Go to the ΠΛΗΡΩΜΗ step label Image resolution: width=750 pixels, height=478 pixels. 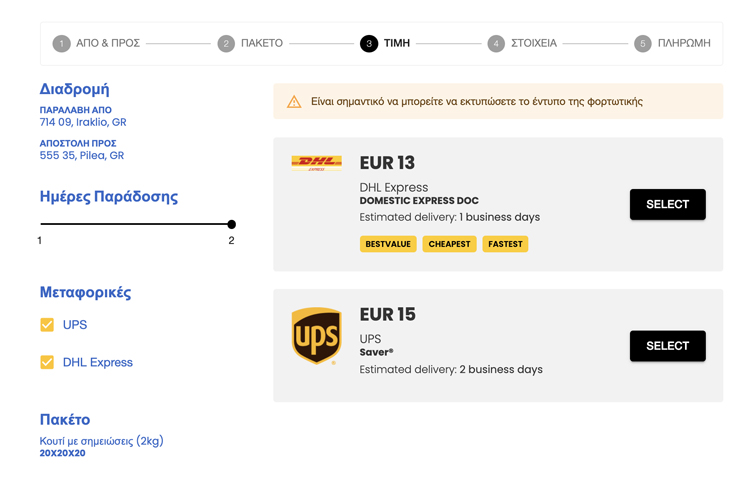[684, 43]
